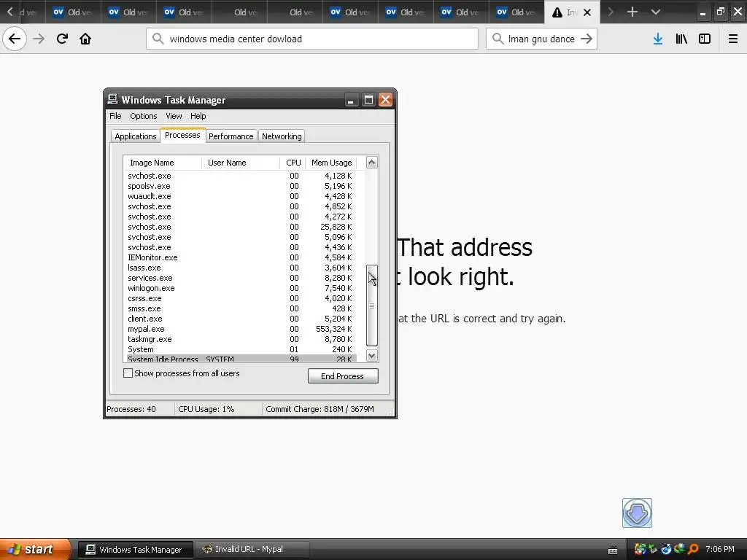
Task: Open Task Manager View menu
Action: tap(174, 116)
